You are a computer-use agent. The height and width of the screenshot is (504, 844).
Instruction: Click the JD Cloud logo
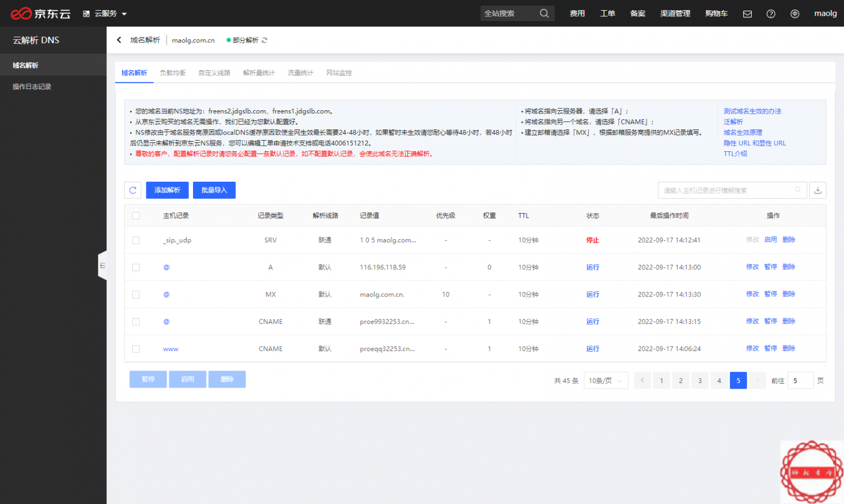tap(41, 13)
